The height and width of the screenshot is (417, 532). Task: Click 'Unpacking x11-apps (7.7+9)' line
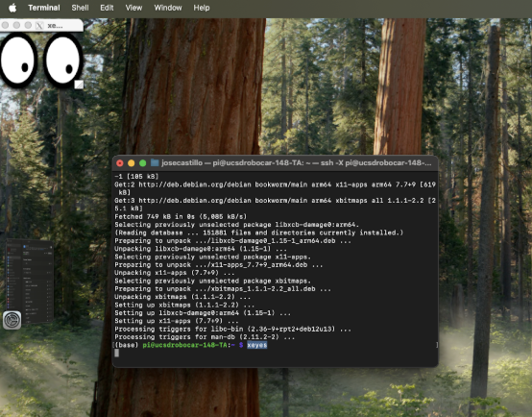[175, 273]
